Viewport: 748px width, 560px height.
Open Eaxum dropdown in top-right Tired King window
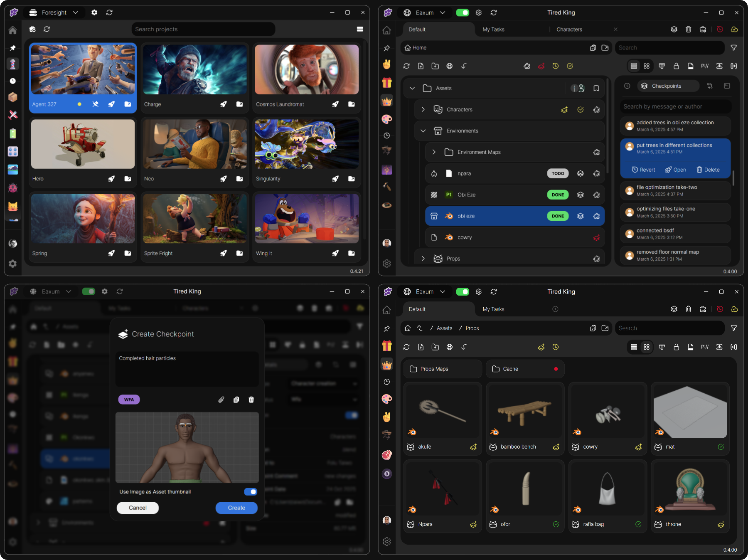[424, 12]
